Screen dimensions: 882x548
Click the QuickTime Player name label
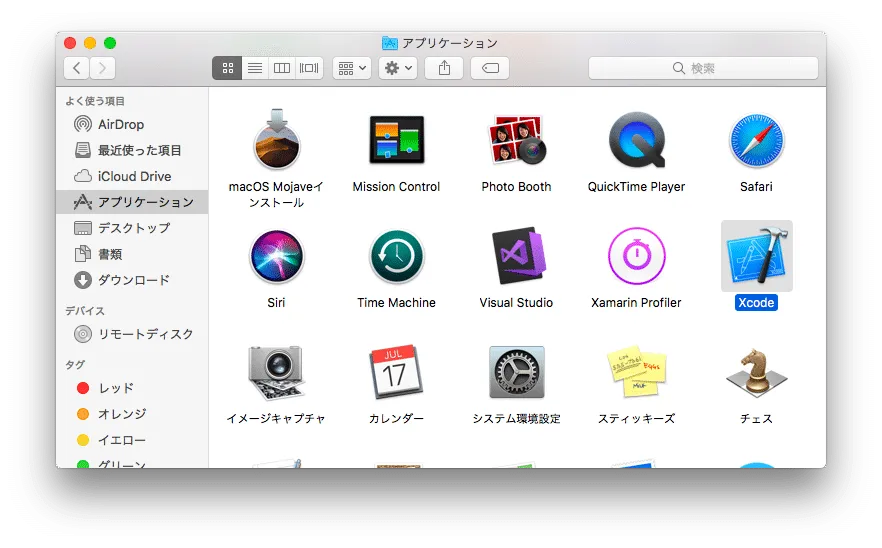(637, 187)
